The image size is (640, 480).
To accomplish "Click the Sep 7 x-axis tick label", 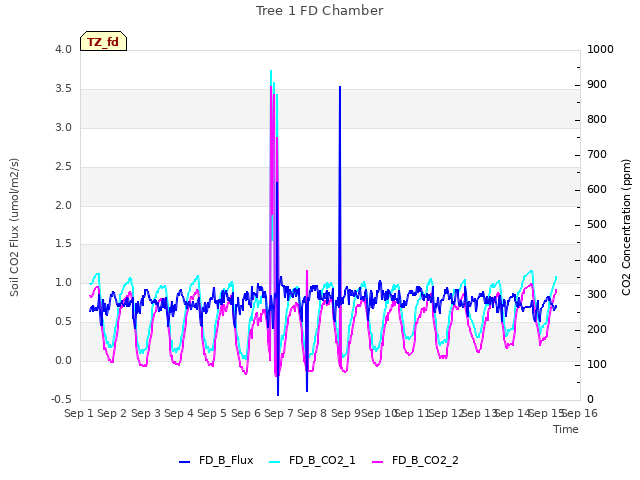I will click(x=279, y=413).
